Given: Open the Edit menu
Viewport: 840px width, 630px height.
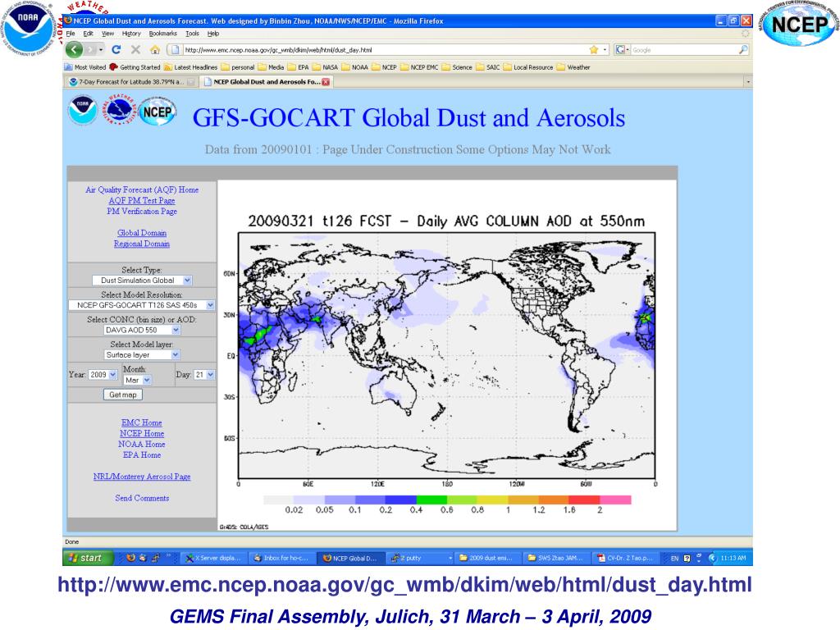Looking at the screenshot, I should coord(88,33).
